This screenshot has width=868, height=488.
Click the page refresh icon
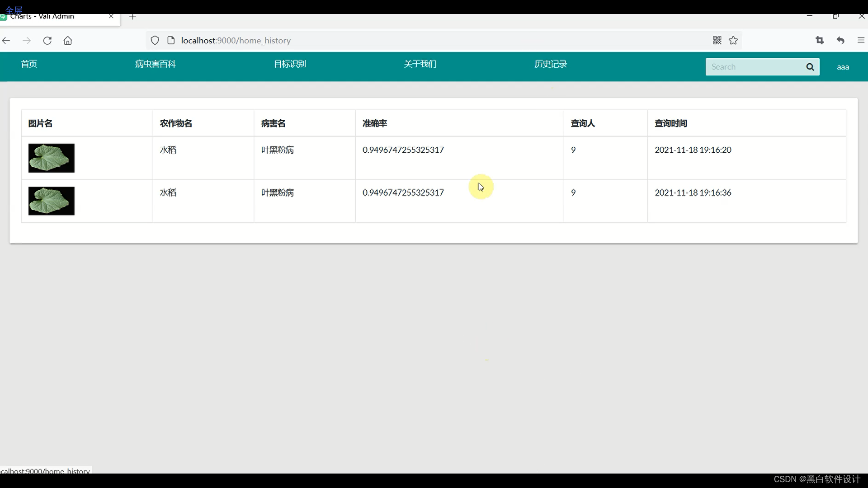pos(47,40)
